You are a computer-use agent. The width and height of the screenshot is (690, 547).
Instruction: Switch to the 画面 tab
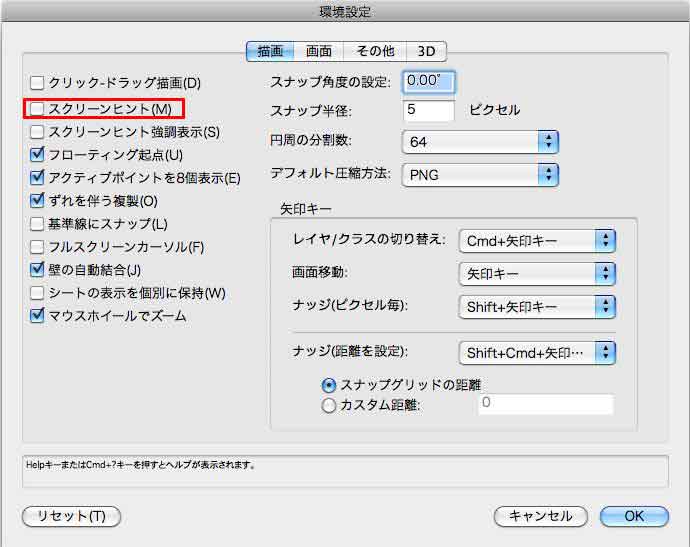318,51
